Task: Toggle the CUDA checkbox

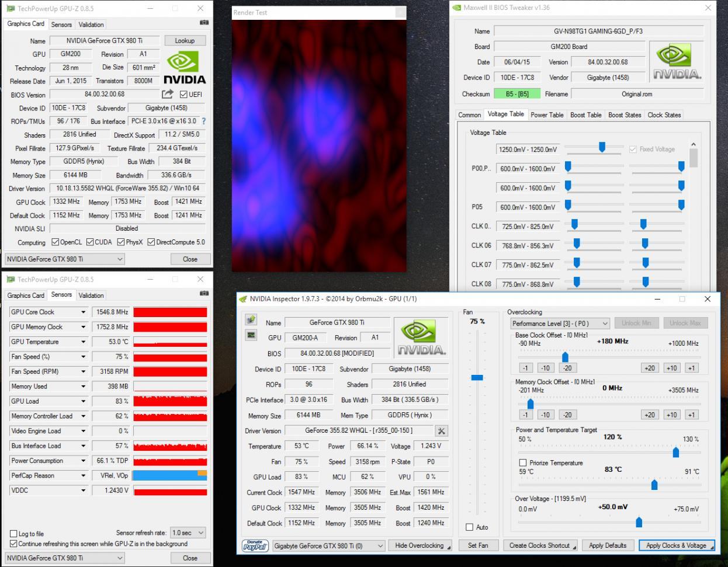Action: 90,242
